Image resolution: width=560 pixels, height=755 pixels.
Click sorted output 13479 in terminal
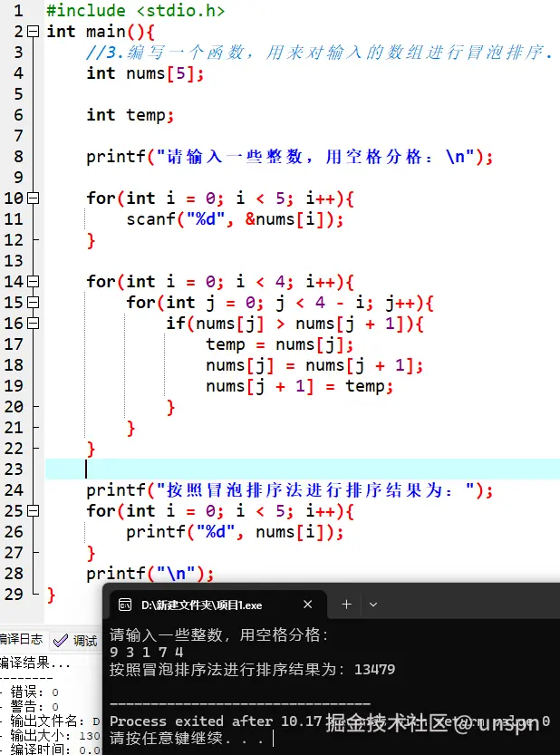point(374,669)
